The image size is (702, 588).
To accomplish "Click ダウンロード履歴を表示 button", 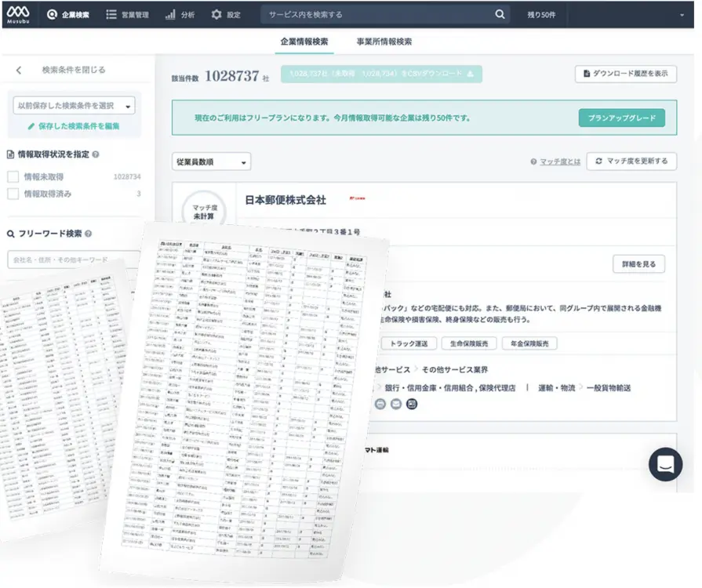I will point(625,74).
